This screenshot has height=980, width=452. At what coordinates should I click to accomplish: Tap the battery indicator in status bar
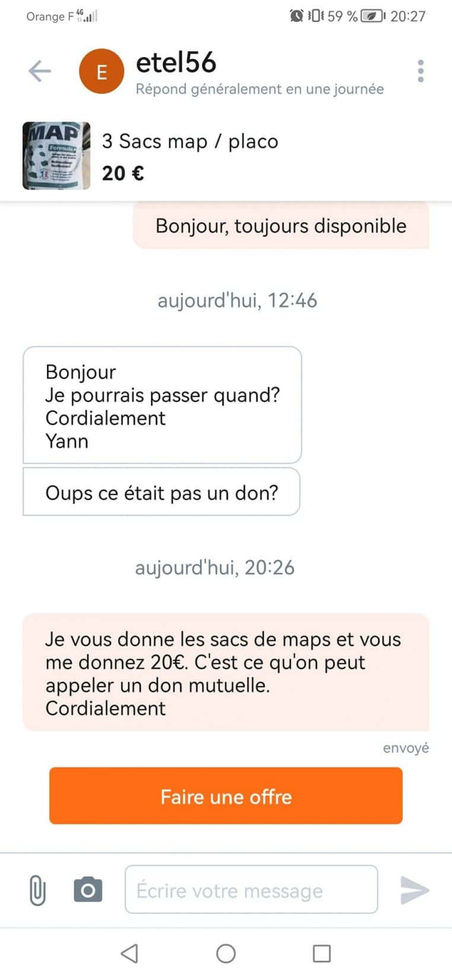click(372, 16)
